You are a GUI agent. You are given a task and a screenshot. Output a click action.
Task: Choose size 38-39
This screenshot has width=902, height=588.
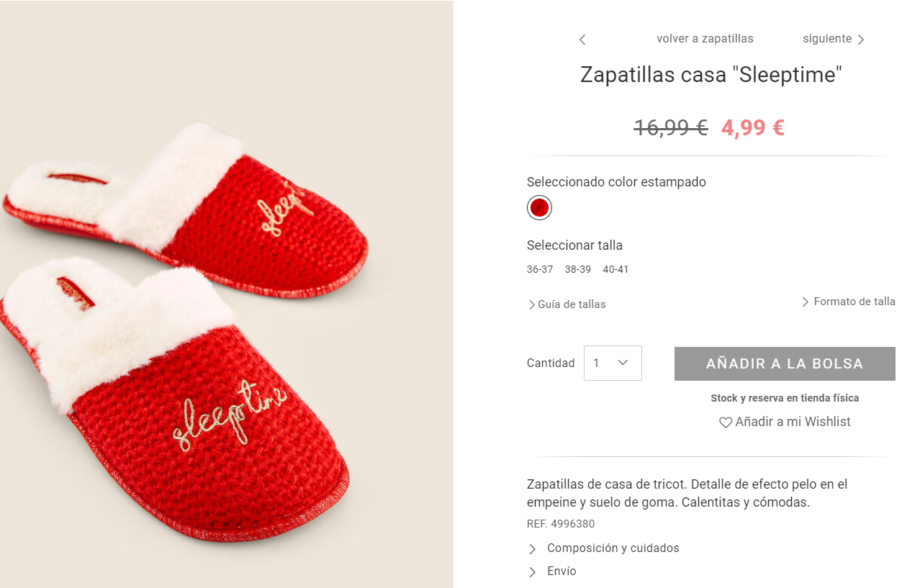pos(578,270)
